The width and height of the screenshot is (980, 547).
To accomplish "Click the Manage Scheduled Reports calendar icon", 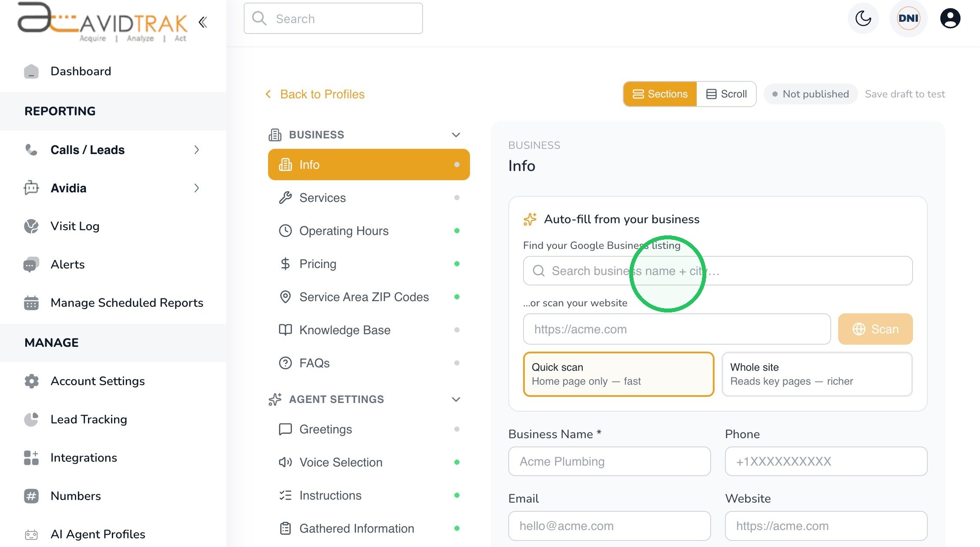I will point(31,303).
